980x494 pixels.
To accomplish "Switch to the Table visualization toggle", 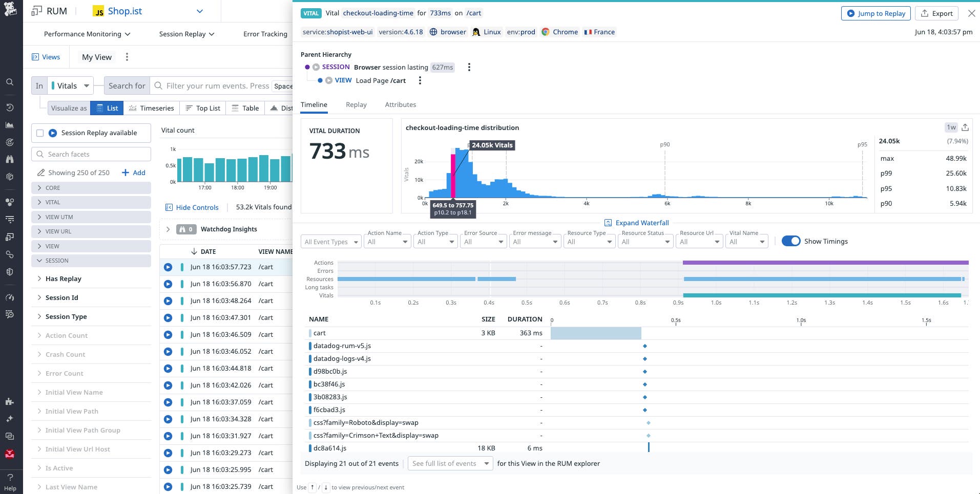I will pyautogui.click(x=245, y=108).
